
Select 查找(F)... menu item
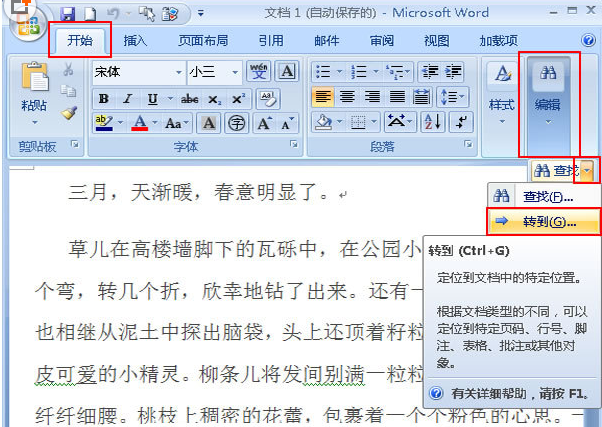544,196
